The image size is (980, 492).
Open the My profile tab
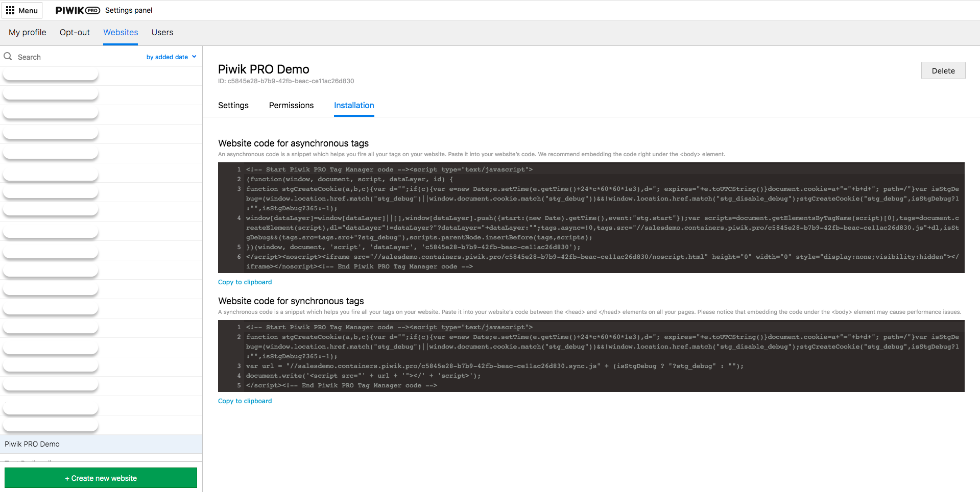click(x=28, y=32)
